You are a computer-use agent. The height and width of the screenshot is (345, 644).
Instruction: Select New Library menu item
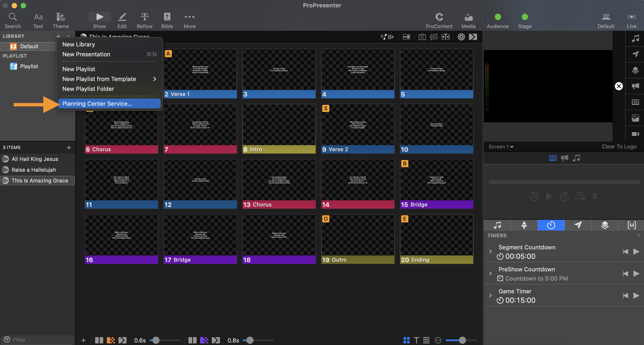pyautogui.click(x=110, y=44)
